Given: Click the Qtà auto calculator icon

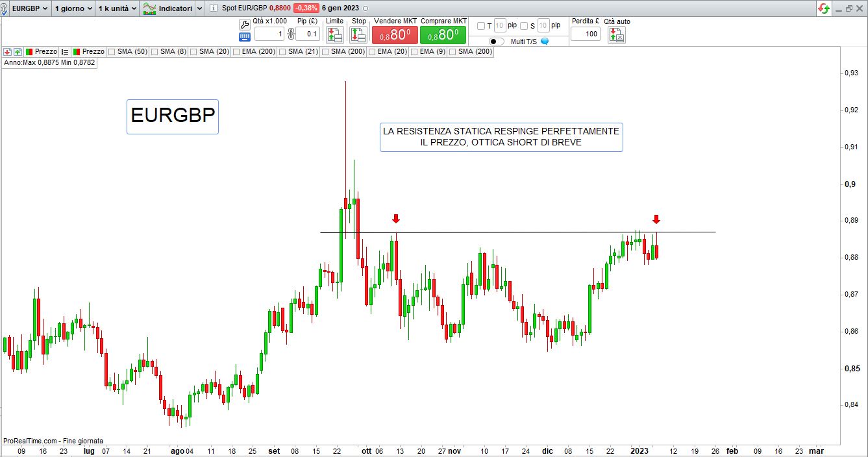Looking at the screenshot, I should [616, 35].
